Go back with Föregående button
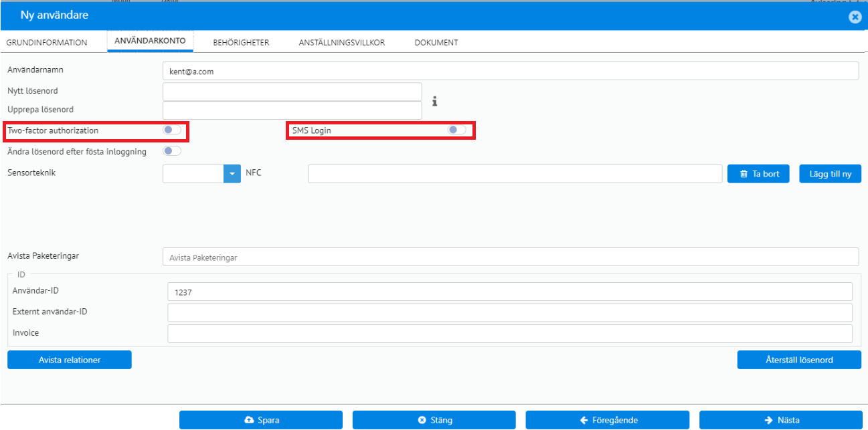868x430 pixels. point(608,420)
